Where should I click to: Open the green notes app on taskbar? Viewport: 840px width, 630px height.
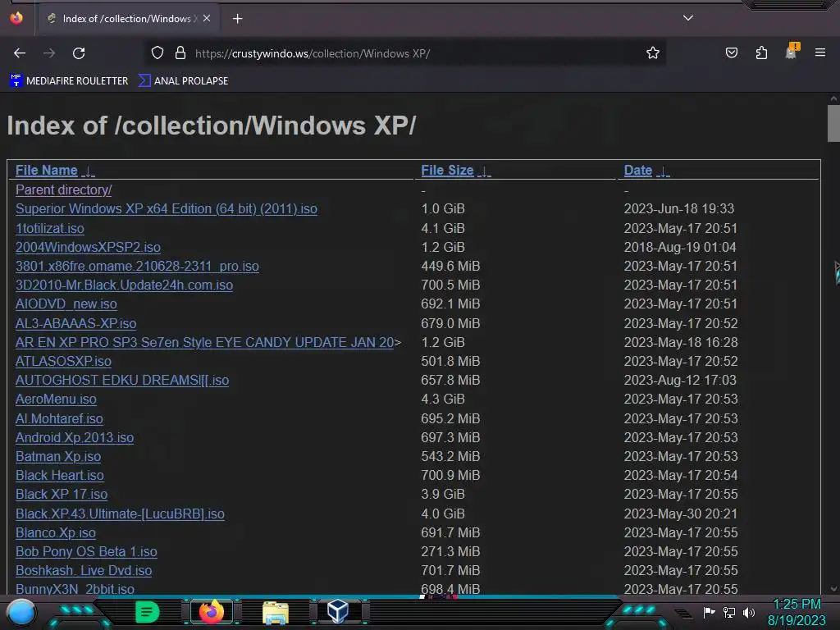click(x=148, y=612)
